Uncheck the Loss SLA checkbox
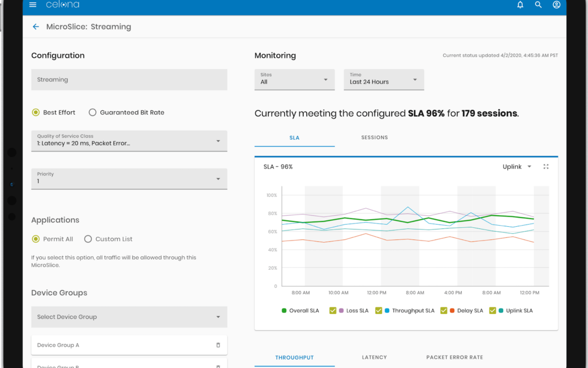 point(333,311)
